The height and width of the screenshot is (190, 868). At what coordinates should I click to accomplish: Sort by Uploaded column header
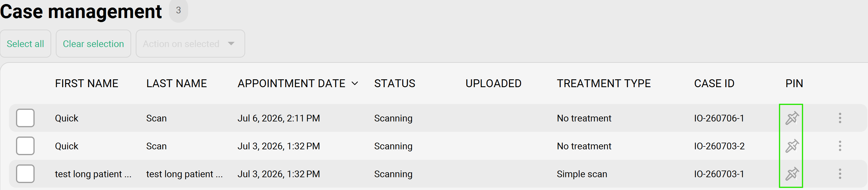pos(493,83)
